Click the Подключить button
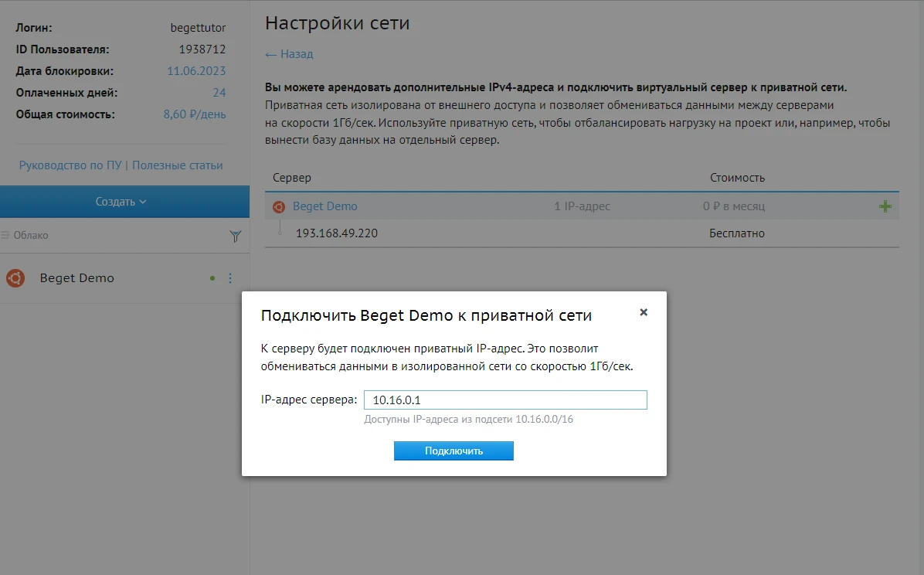The width and height of the screenshot is (924, 575). (454, 451)
